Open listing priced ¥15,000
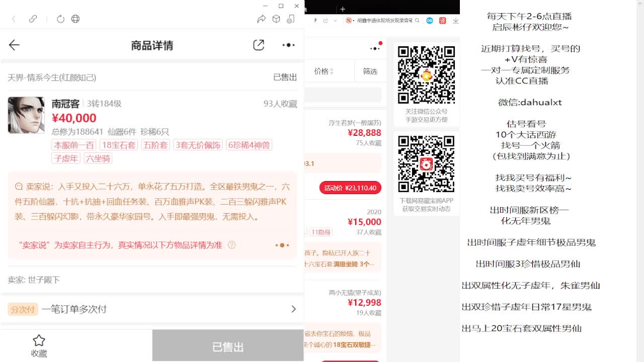This screenshot has height=362, width=644. pyautogui.click(x=364, y=222)
